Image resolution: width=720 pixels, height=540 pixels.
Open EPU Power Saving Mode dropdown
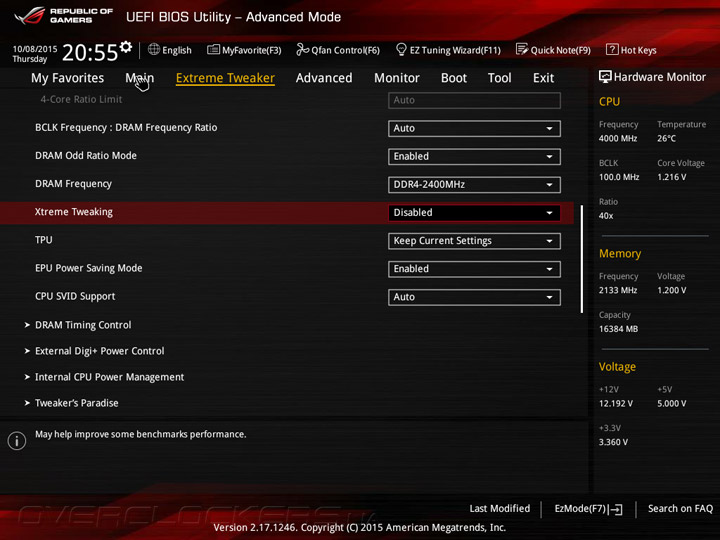click(474, 269)
